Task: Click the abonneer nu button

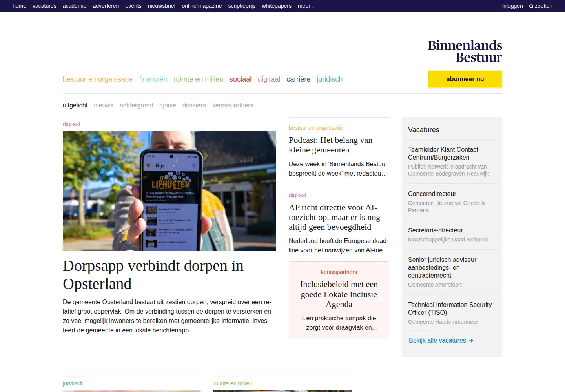Action: coord(465,79)
